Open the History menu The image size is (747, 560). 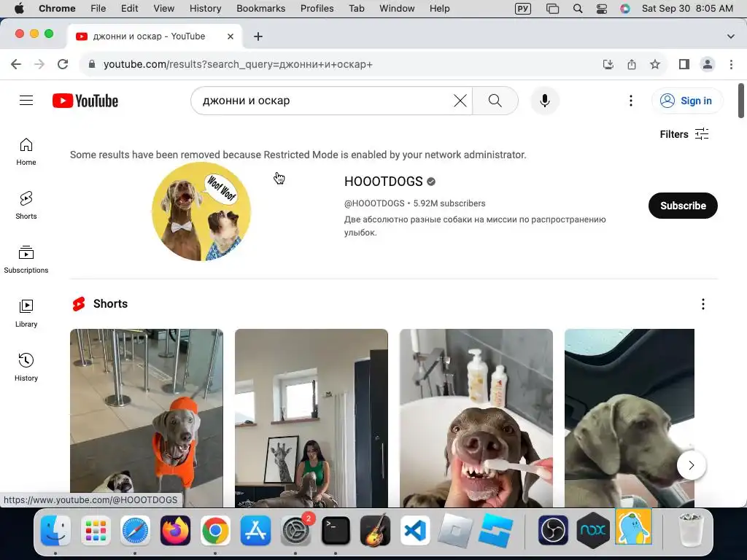205,9
